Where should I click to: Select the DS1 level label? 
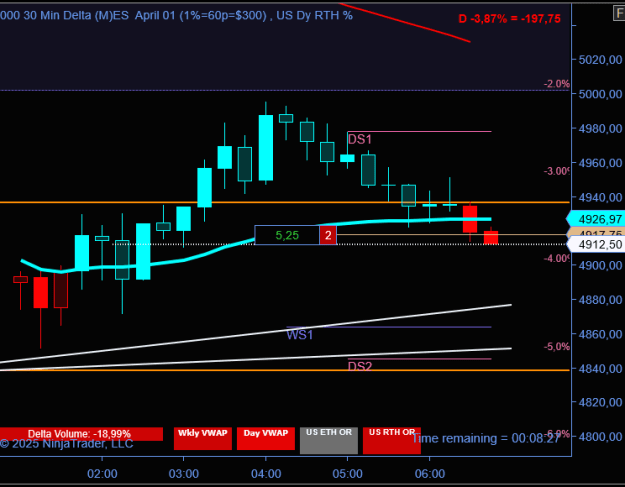click(x=360, y=139)
